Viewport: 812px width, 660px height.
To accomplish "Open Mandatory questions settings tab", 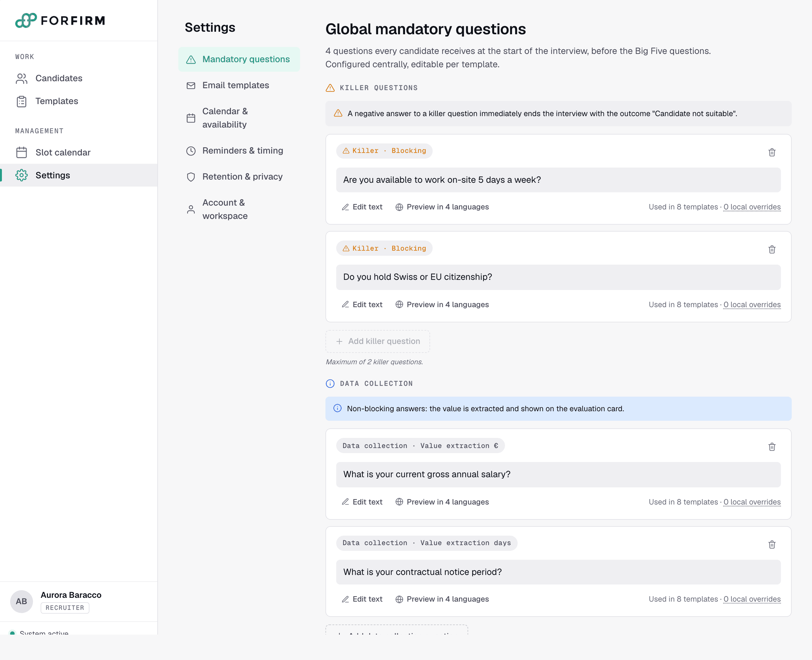I will click(239, 59).
